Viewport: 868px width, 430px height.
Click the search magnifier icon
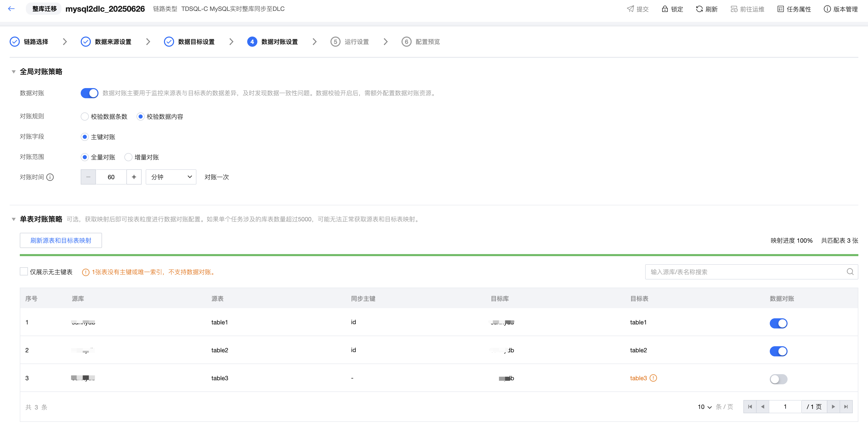click(850, 272)
